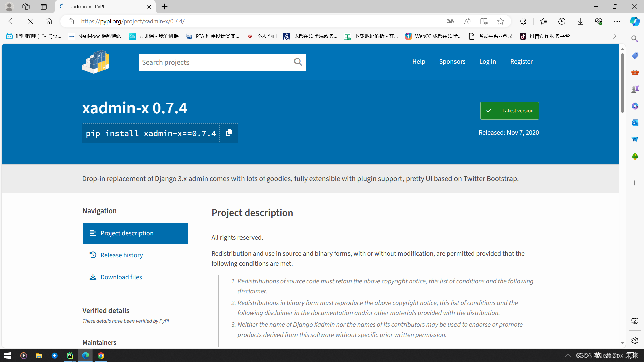Start Read Aloud for the page
The image size is (644, 362).
pyautogui.click(x=467, y=21)
